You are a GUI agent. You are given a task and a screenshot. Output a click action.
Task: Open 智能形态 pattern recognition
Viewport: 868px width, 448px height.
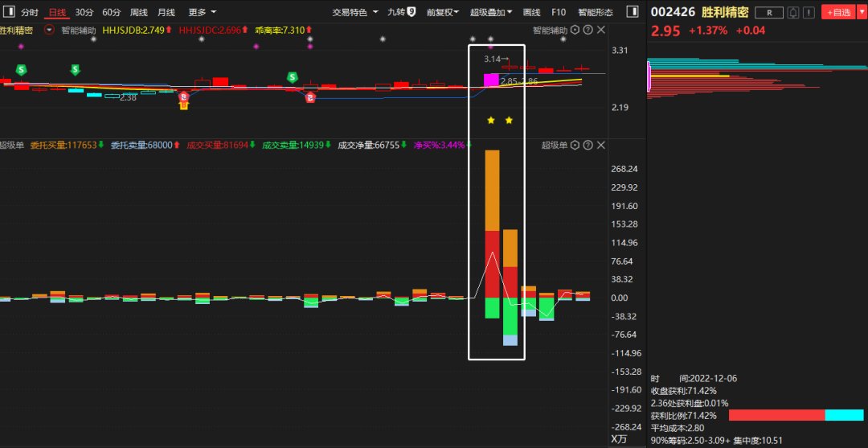tap(595, 12)
